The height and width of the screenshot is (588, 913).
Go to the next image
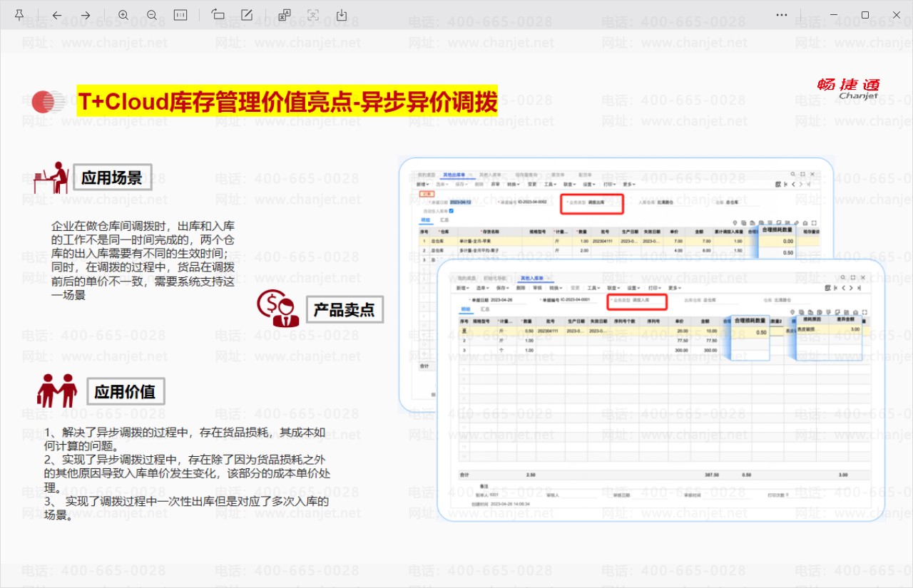click(86, 15)
